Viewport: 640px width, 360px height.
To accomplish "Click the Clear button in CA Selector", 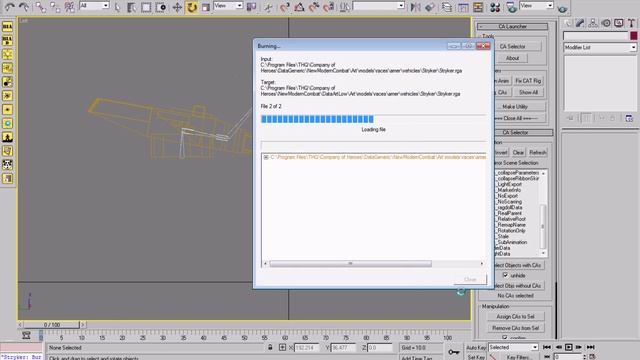I will click(518, 152).
